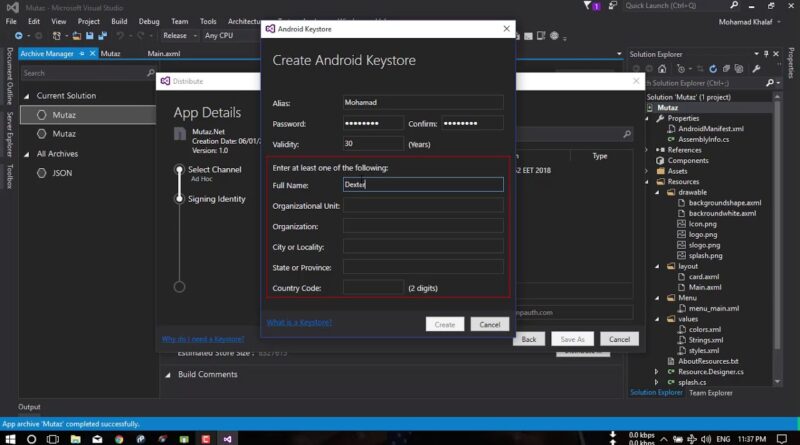Switch to the Main.axml tab
Viewport: 800px width, 445px height.
pyautogui.click(x=164, y=54)
